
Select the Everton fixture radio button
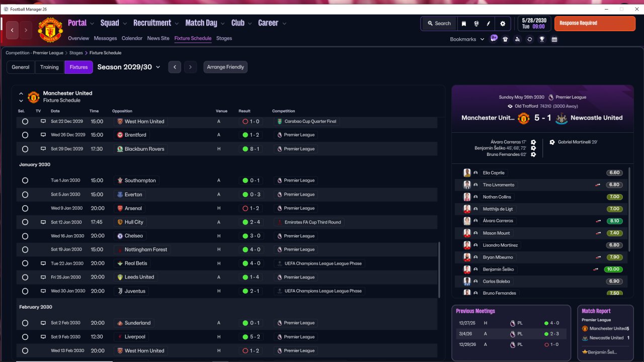(25, 194)
